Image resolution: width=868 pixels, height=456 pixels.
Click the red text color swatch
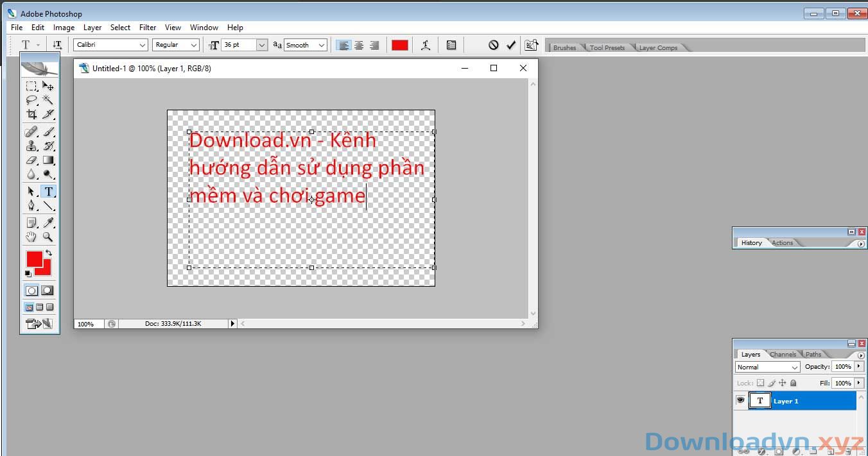pos(400,45)
